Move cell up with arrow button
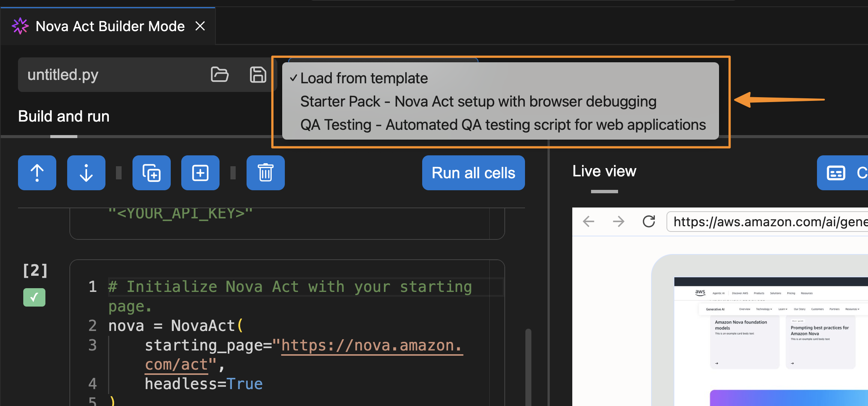Screen dimensions: 868x406 coord(37,173)
